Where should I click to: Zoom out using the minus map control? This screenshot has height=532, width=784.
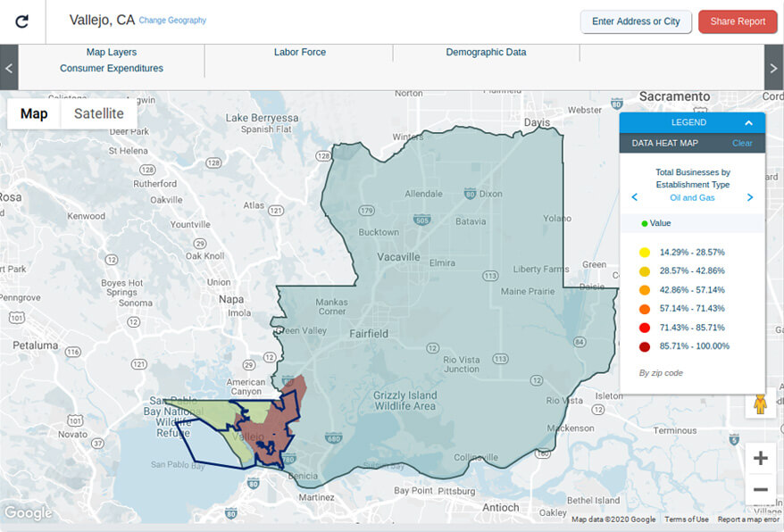click(x=760, y=489)
